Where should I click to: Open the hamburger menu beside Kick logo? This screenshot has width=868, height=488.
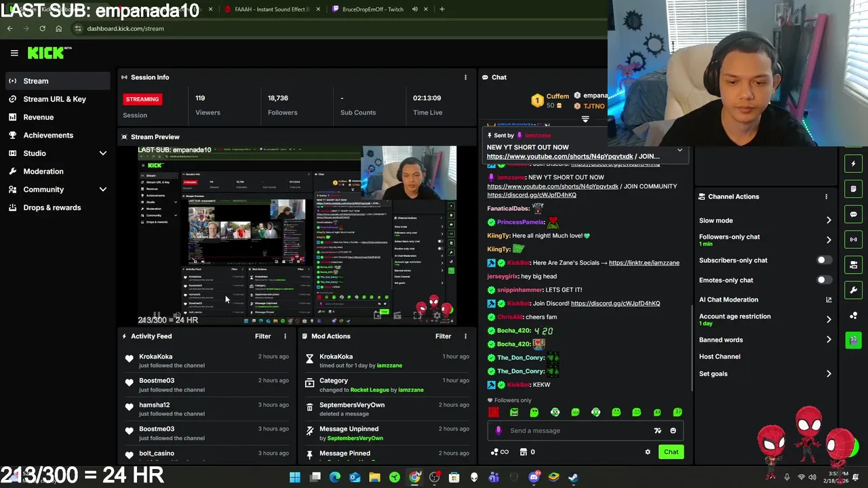click(x=14, y=53)
